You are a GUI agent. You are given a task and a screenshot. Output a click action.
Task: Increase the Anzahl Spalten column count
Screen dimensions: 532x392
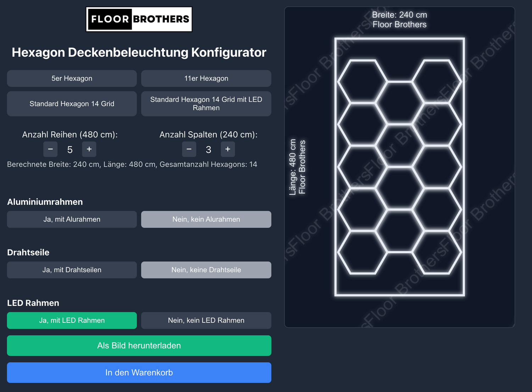point(228,149)
